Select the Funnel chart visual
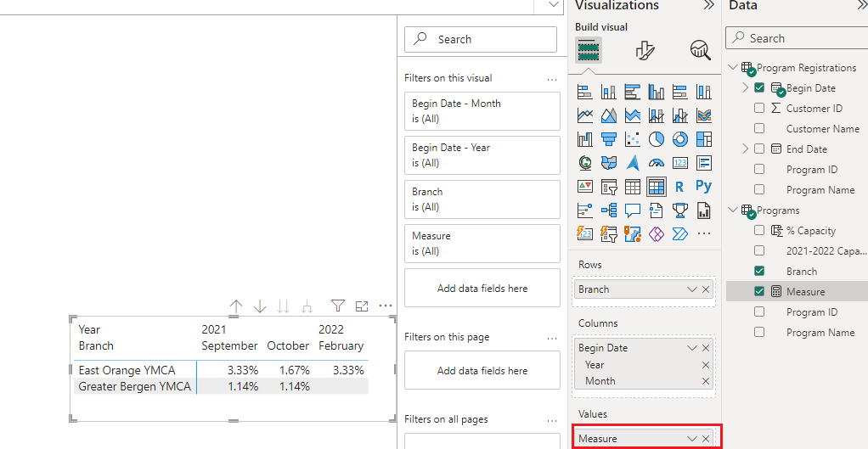868x449 pixels. pyautogui.click(x=609, y=139)
